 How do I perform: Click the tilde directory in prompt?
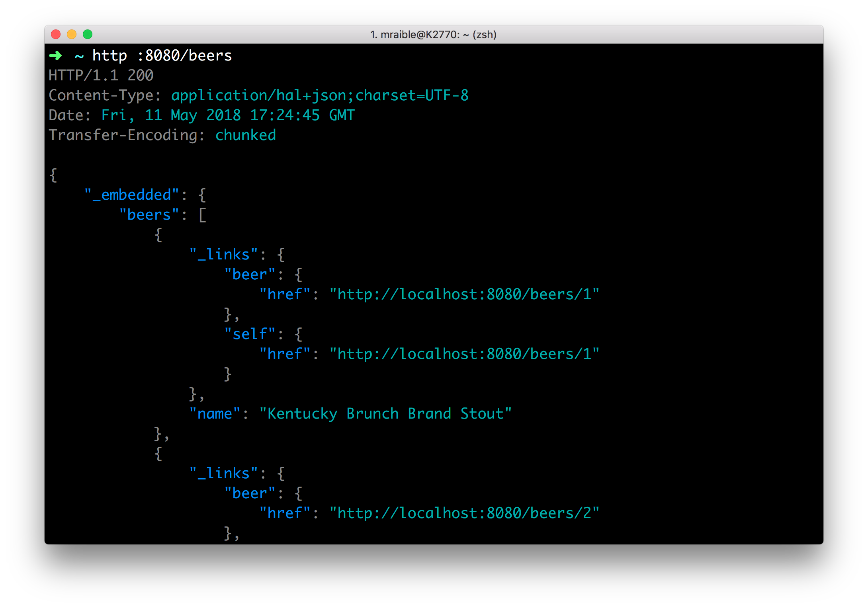tap(79, 57)
